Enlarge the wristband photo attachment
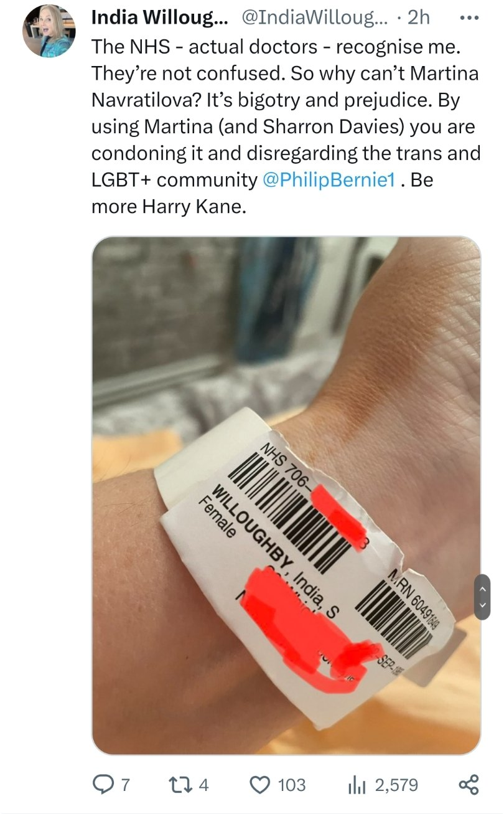This screenshot has height=814, width=504. pyautogui.click(x=286, y=496)
